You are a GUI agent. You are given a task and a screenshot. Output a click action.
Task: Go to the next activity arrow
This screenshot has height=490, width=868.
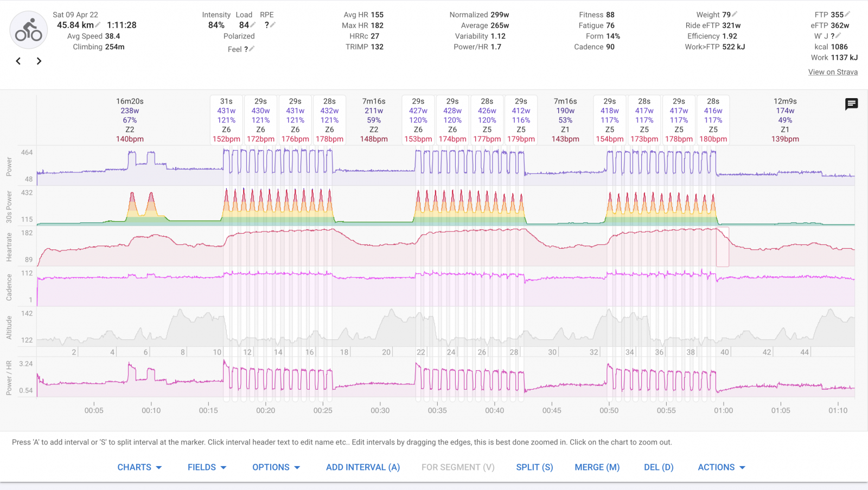click(39, 61)
